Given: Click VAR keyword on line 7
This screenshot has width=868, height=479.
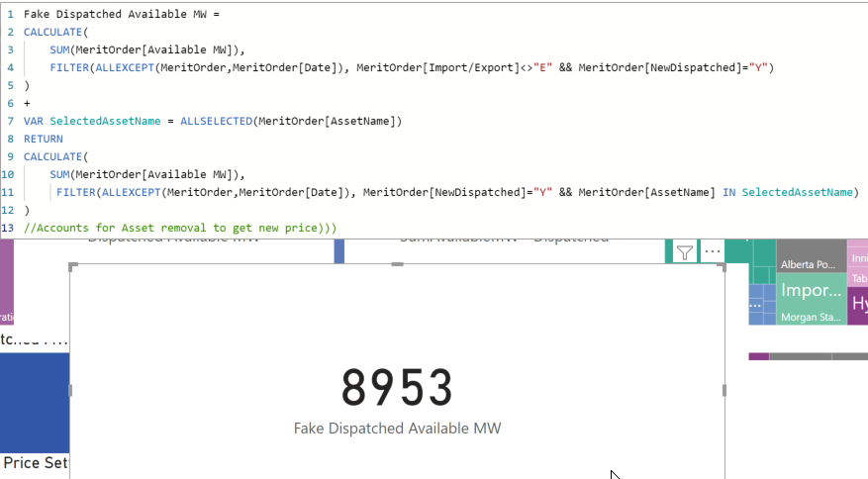Looking at the screenshot, I should point(34,121).
